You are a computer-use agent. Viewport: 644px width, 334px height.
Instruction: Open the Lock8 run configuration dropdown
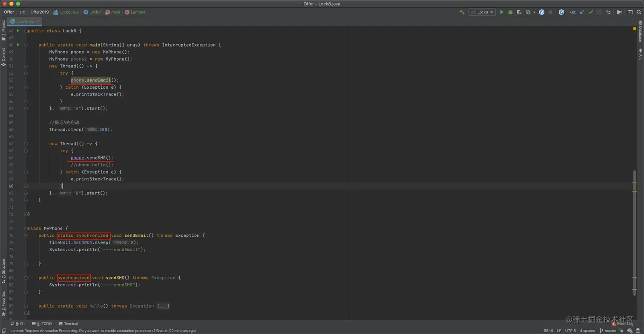(482, 12)
